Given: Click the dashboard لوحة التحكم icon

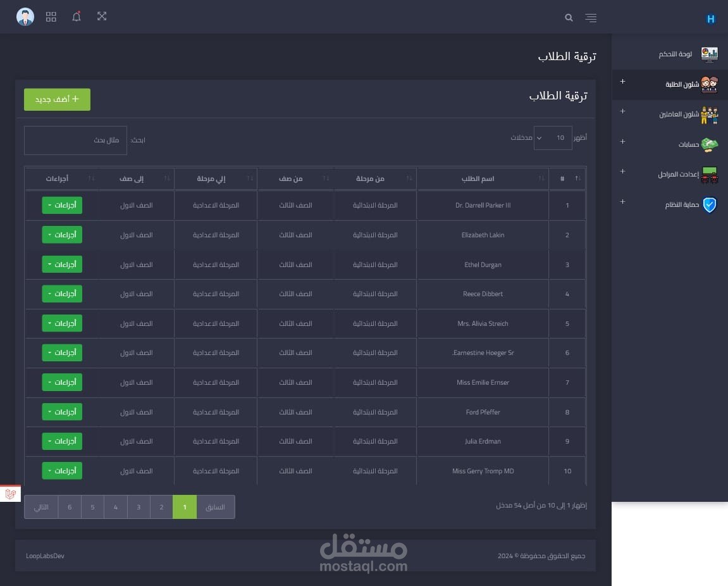Looking at the screenshot, I should [x=710, y=54].
